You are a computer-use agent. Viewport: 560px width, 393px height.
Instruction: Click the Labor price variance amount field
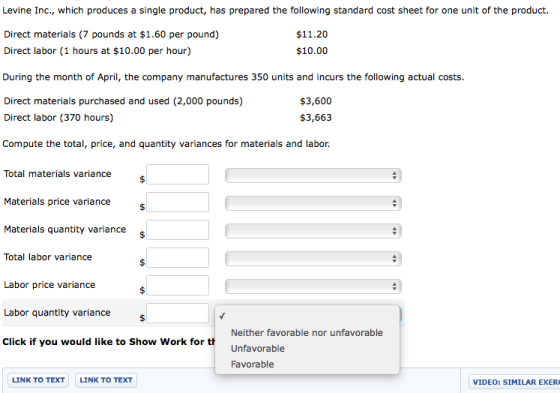click(x=178, y=285)
